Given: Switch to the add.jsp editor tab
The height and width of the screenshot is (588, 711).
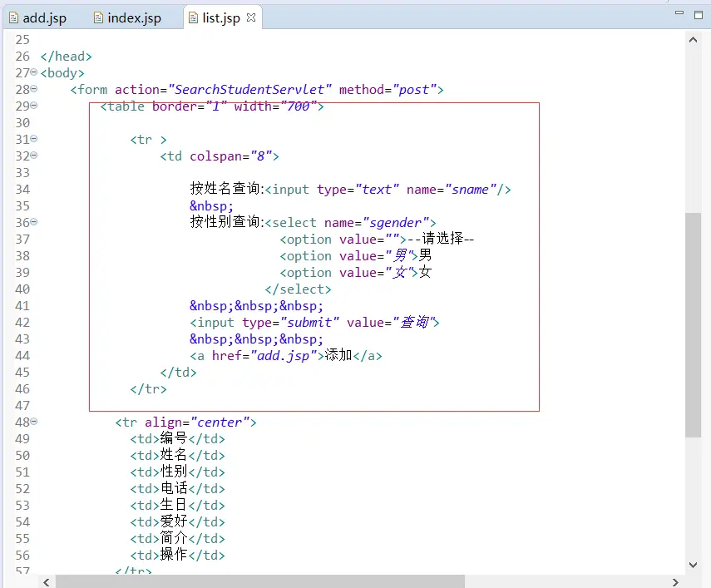Looking at the screenshot, I should (38, 17).
